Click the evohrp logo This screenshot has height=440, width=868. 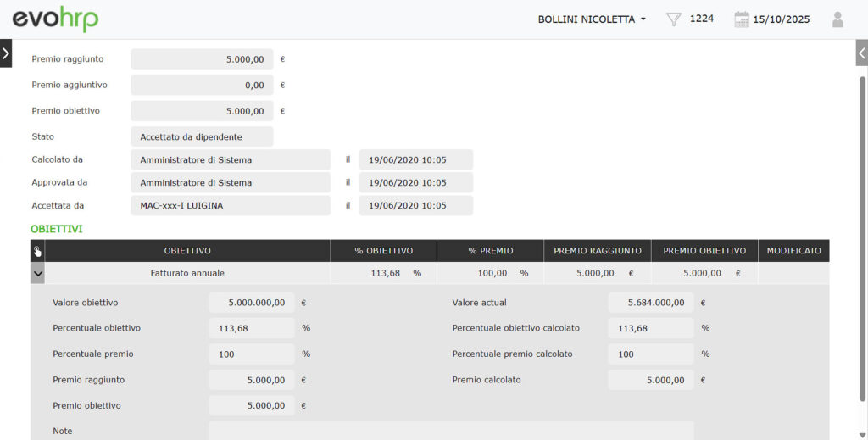click(x=55, y=19)
